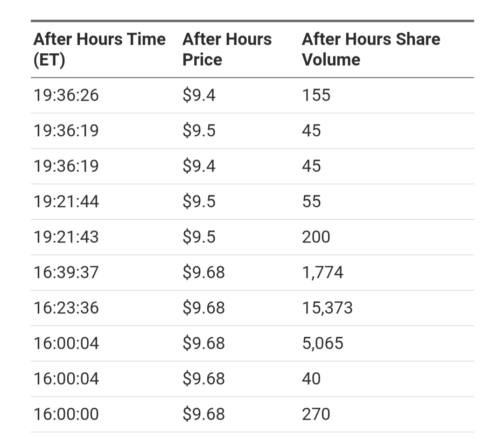Click the 16:00:00 time cell
Screen dimensions: 504x446
tap(66, 414)
